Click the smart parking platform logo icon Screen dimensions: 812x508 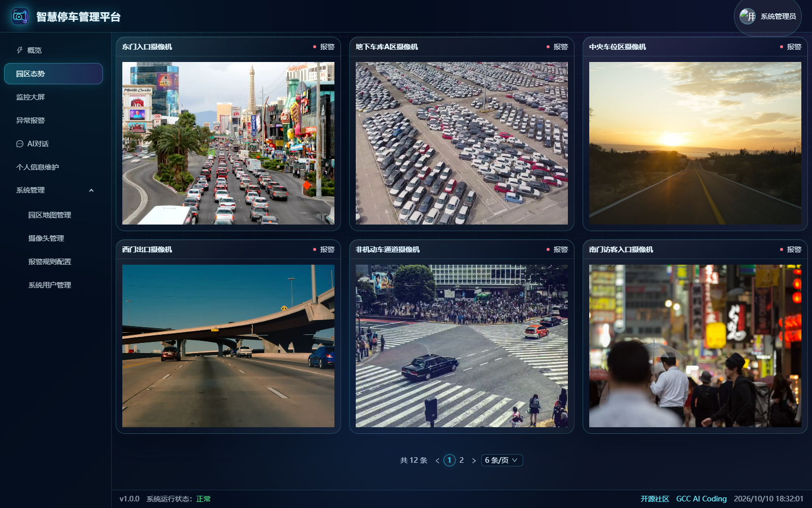coord(20,16)
